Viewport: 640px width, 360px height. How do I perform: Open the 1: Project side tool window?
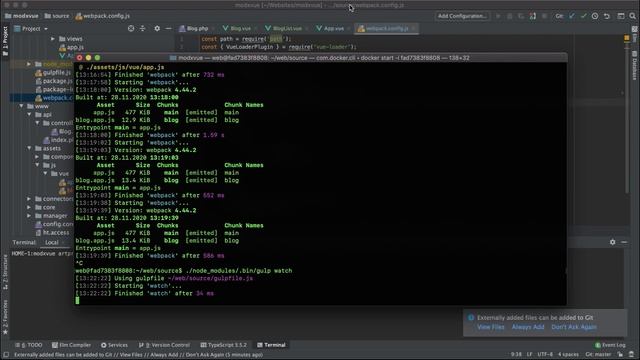[5, 41]
